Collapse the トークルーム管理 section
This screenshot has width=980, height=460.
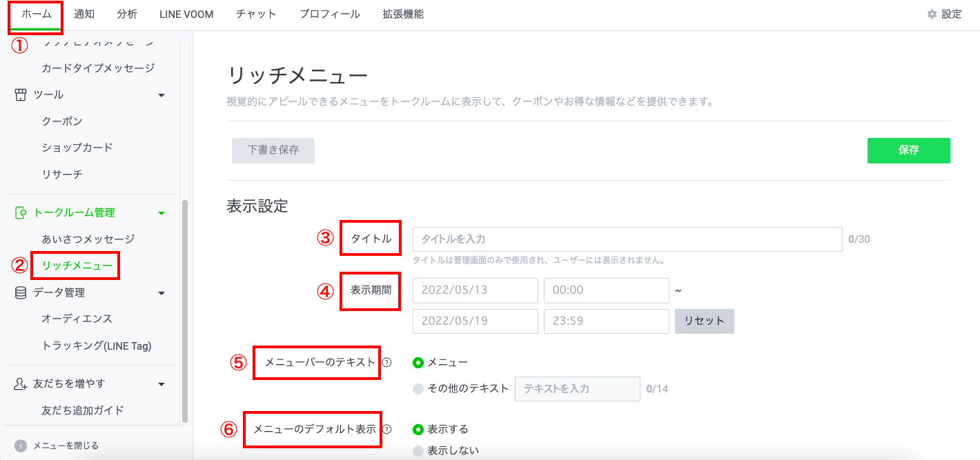[x=161, y=212]
